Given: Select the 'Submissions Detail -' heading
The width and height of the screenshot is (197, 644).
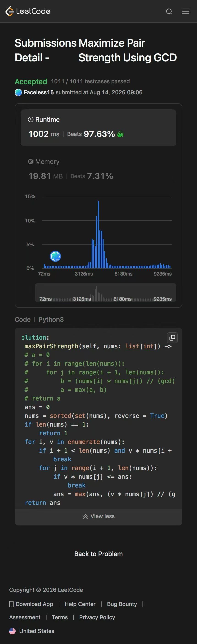Looking at the screenshot, I should 46,50.
